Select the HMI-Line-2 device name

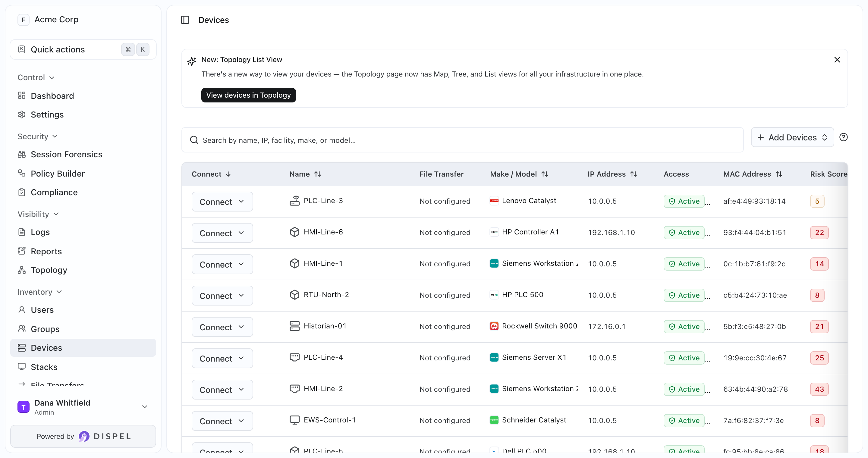tap(323, 389)
